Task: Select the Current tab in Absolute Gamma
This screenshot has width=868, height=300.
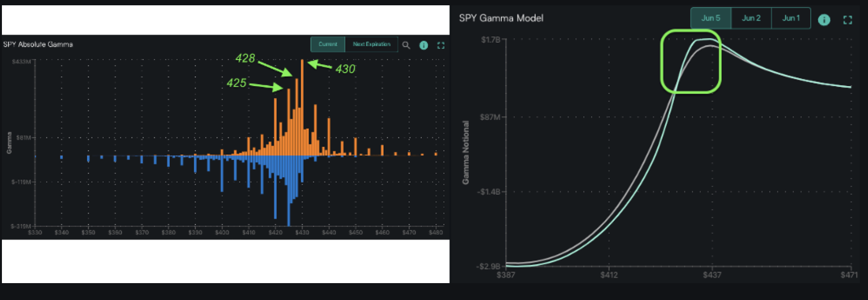Action: 328,44
